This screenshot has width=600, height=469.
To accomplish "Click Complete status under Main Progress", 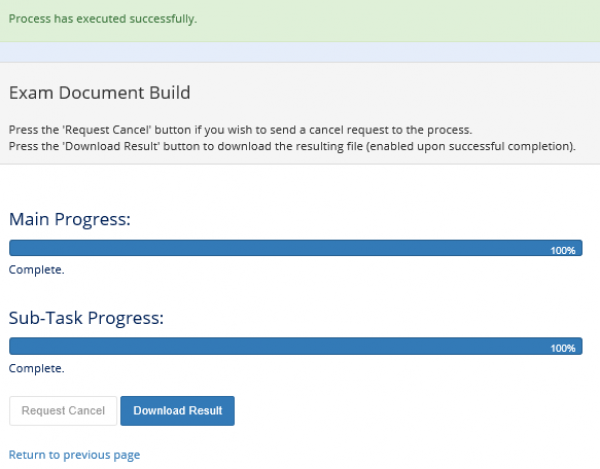I will point(36,270).
